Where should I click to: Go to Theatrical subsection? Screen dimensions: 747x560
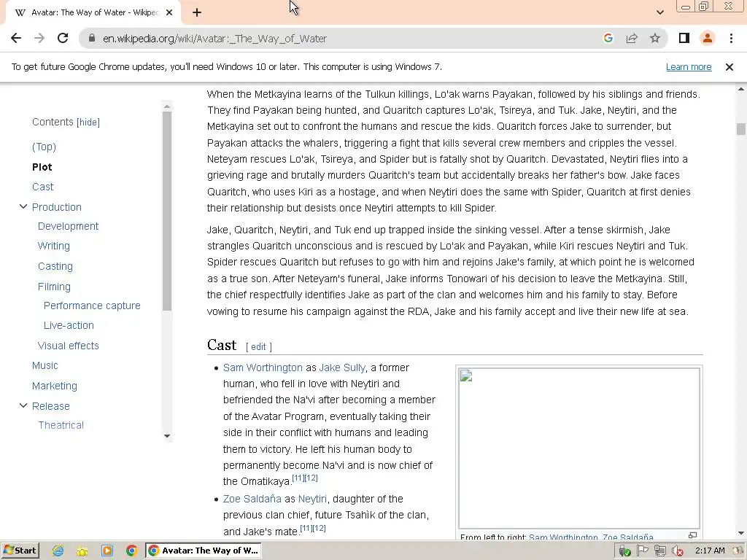click(x=61, y=425)
